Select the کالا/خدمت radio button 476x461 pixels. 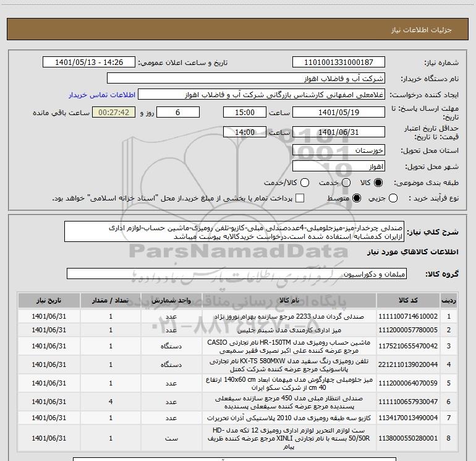[x=305, y=183]
